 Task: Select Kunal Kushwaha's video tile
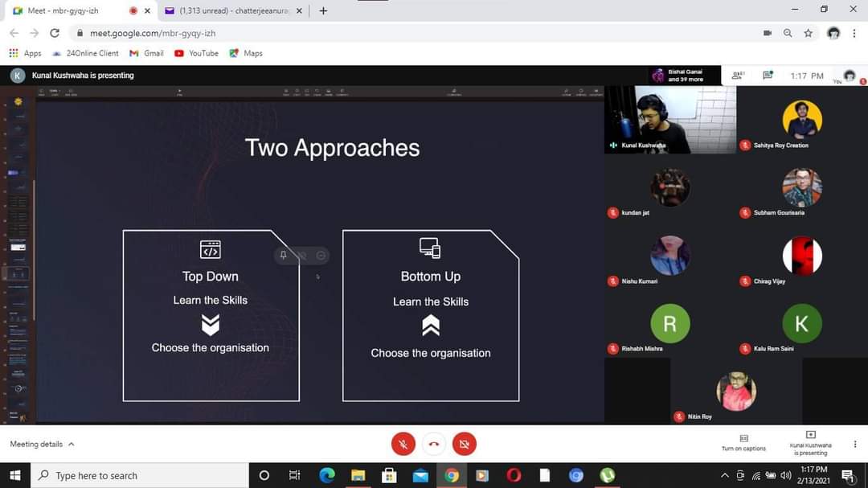tap(670, 119)
